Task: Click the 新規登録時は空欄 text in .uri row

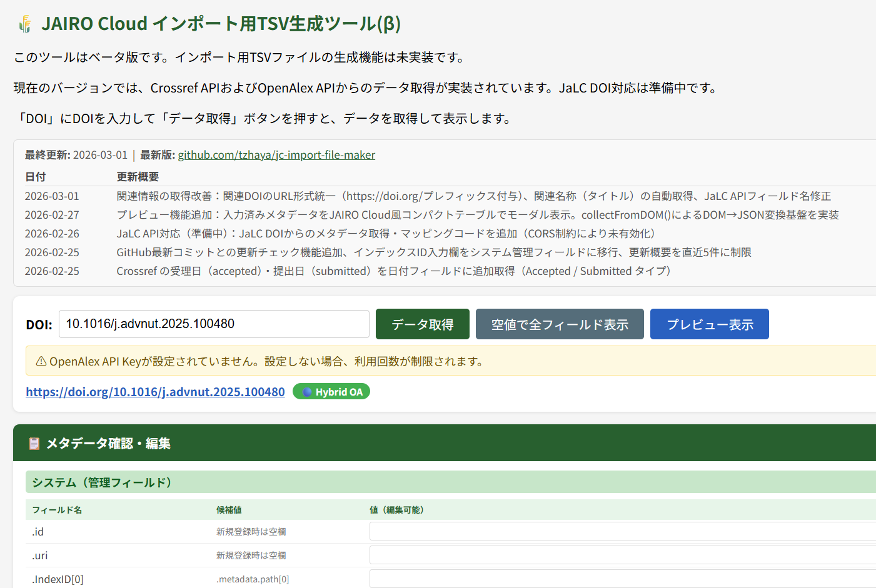Action: click(251, 556)
